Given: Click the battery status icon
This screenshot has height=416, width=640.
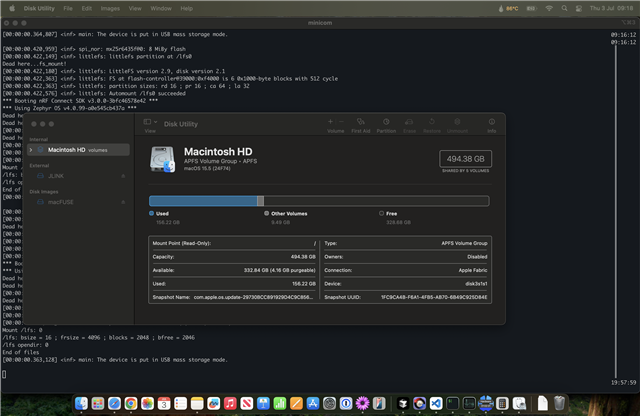Looking at the screenshot, I should tap(531, 8).
